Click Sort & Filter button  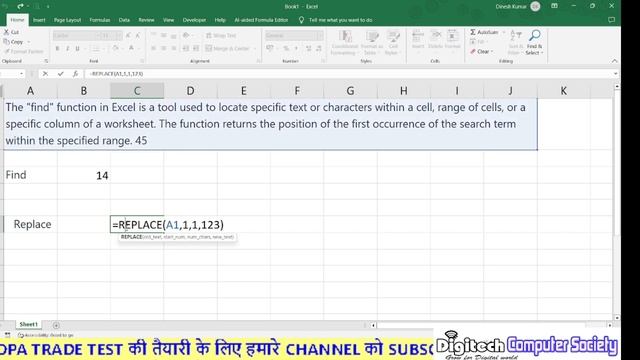(516, 42)
